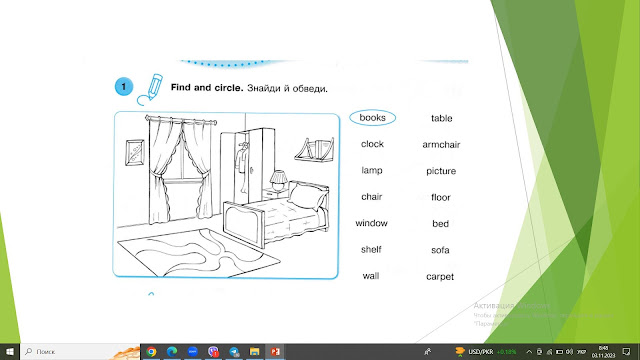The width and height of the screenshot is (640, 360).
Task: Click the taskbar search box labeled Поиск
Action: coord(80,351)
